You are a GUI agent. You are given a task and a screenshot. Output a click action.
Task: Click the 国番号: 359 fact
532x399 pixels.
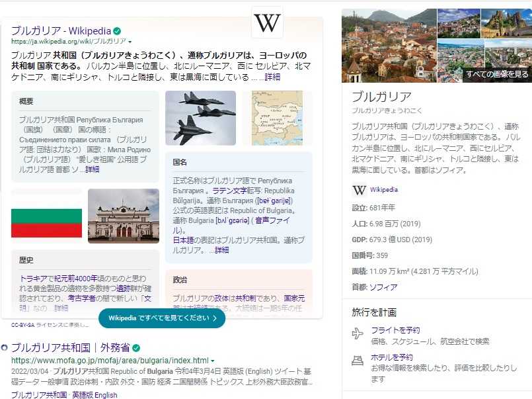tap(370, 255)
